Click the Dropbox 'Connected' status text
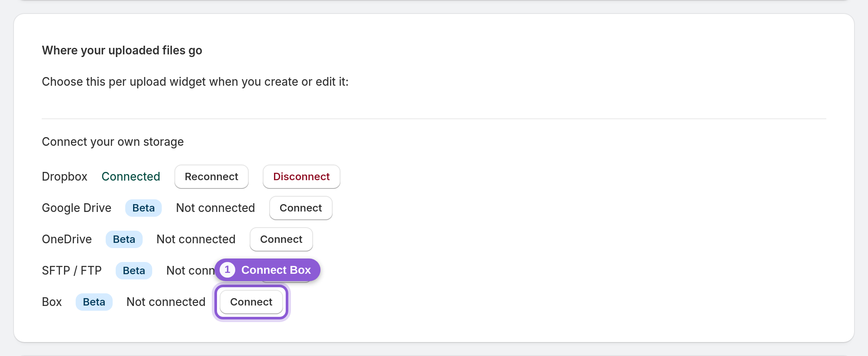868x356 pixels. pyautogui.click(x=131, y=177)
